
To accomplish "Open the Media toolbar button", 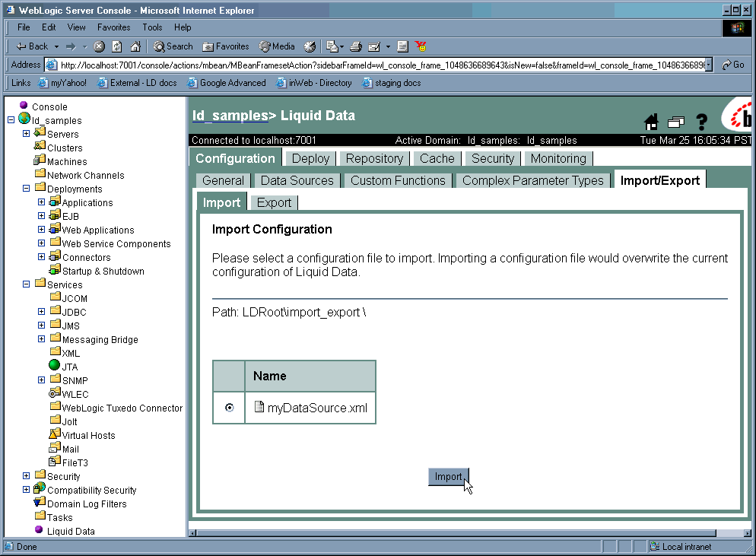I will click(x=277, y=46).
